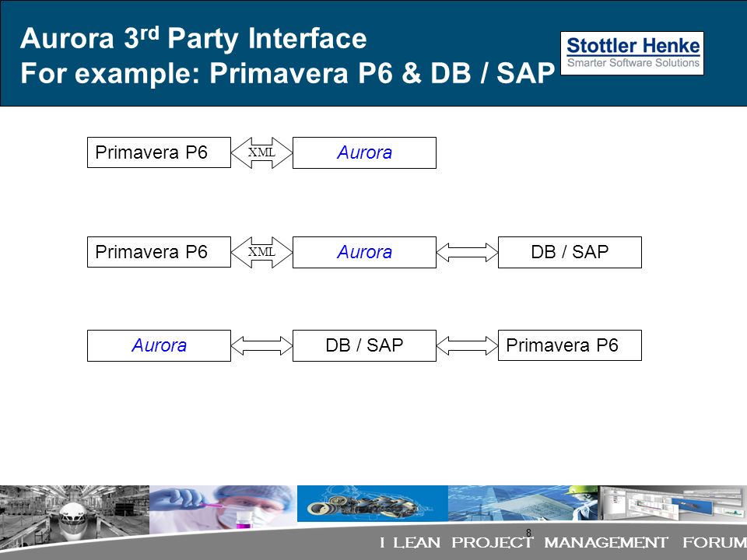The image size is (747, 560).
Task: Click the 'Smarter Software Solutions' tagline
Action: pyautogui.click(x=633, y=63)
